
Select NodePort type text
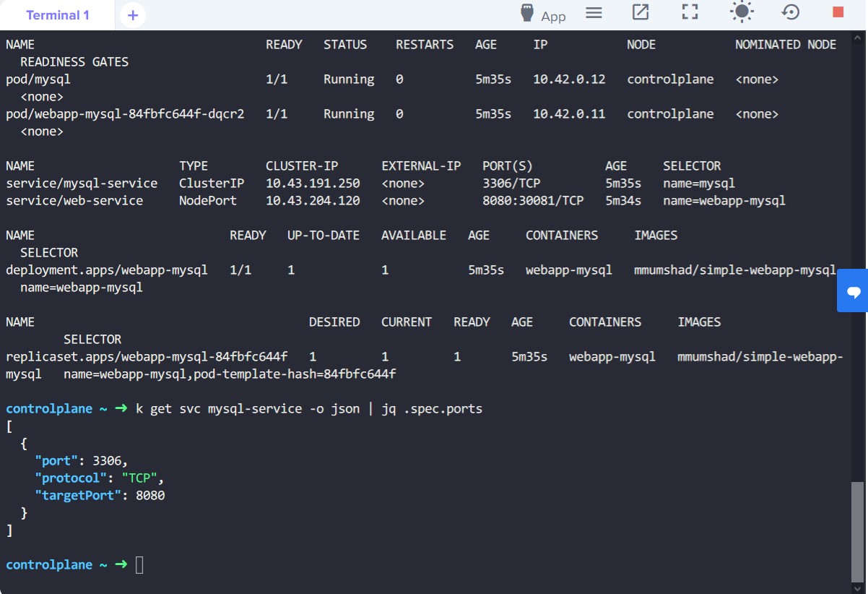click(208, 201)
